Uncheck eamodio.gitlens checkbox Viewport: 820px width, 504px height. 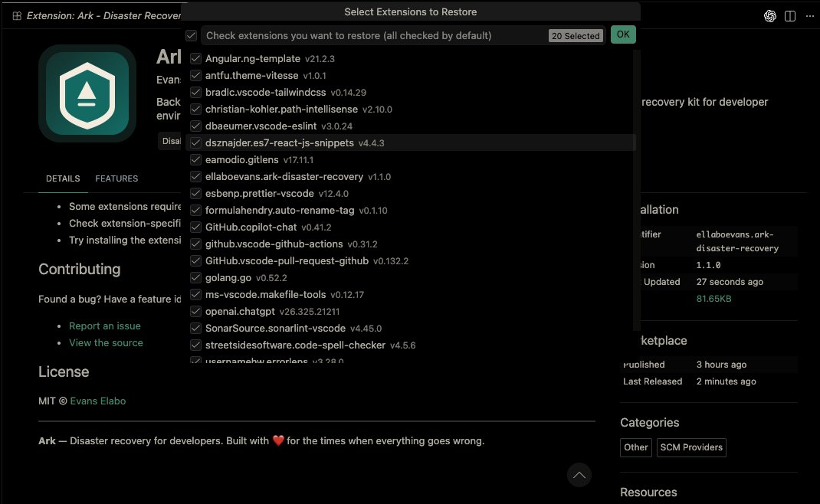[195, 160]
